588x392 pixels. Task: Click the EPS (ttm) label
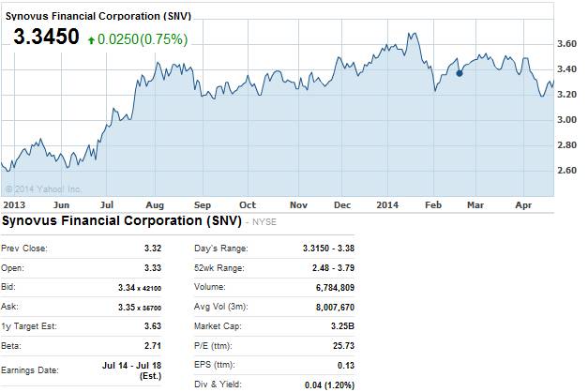215,365
